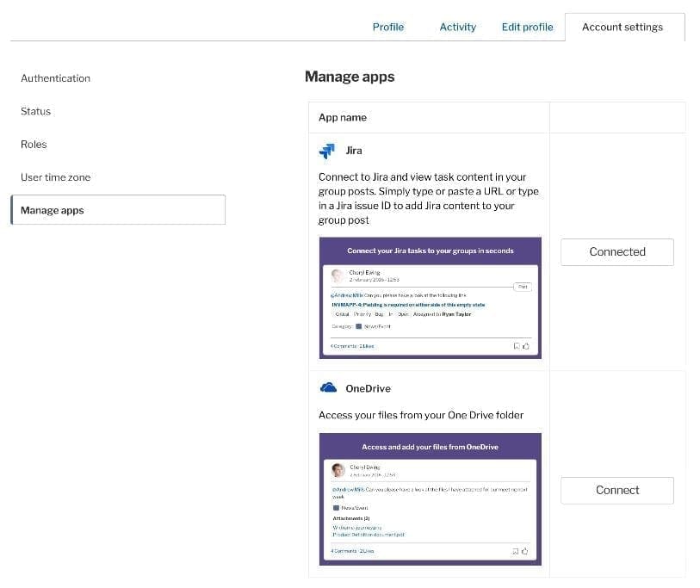Click the 'Access your files from your One Drive folder' text
This screenshot has height=588, width=700.
point(420,415)
